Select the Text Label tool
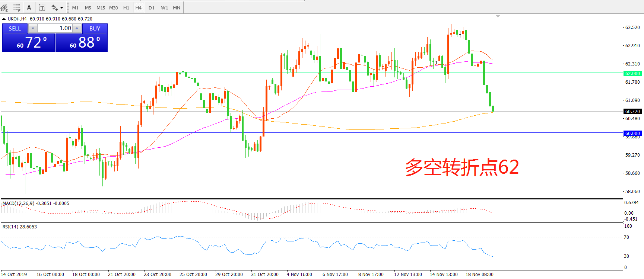 [42, 7]
